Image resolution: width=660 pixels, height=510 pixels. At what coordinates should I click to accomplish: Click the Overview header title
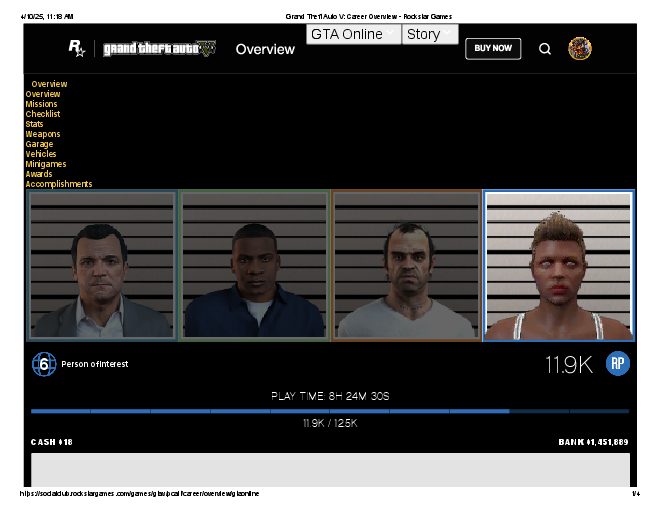tap(265, 49)
